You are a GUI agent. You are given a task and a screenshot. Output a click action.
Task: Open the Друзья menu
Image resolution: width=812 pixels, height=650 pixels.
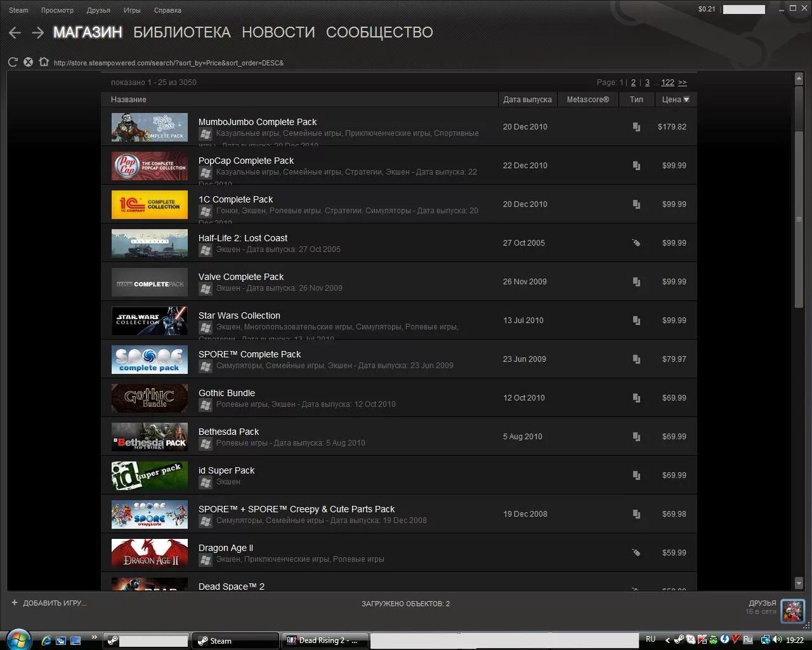[98, 10]
